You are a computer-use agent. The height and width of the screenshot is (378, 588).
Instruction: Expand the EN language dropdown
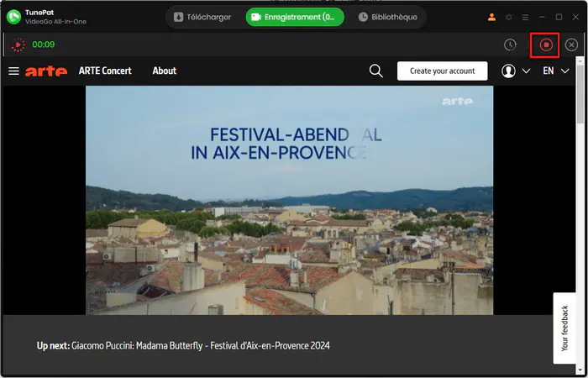tap(556, 71)
